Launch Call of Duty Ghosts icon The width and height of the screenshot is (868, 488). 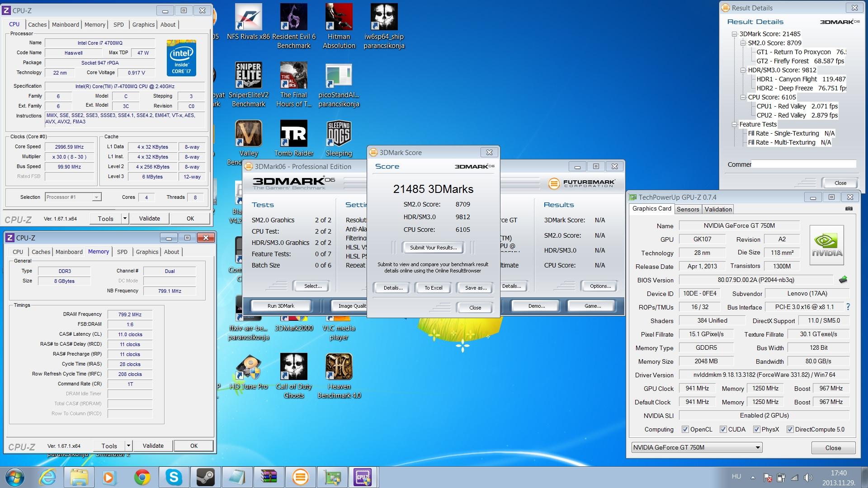(x=293, y=376)
